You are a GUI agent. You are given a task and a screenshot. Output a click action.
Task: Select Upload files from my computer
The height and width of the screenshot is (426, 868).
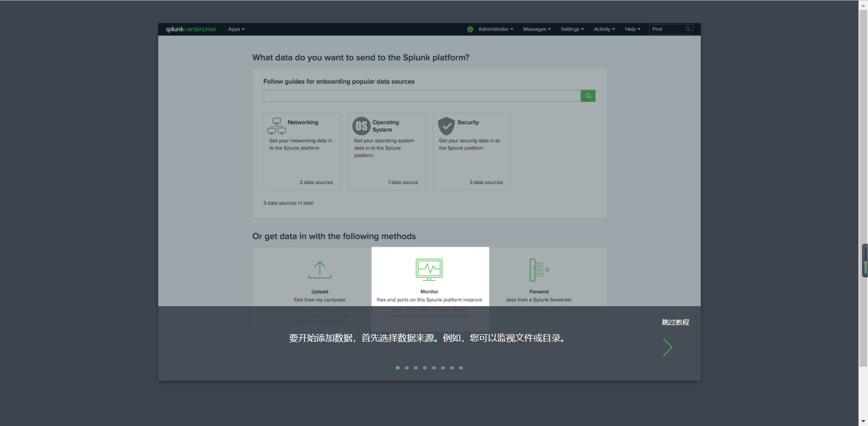point(320,296)
